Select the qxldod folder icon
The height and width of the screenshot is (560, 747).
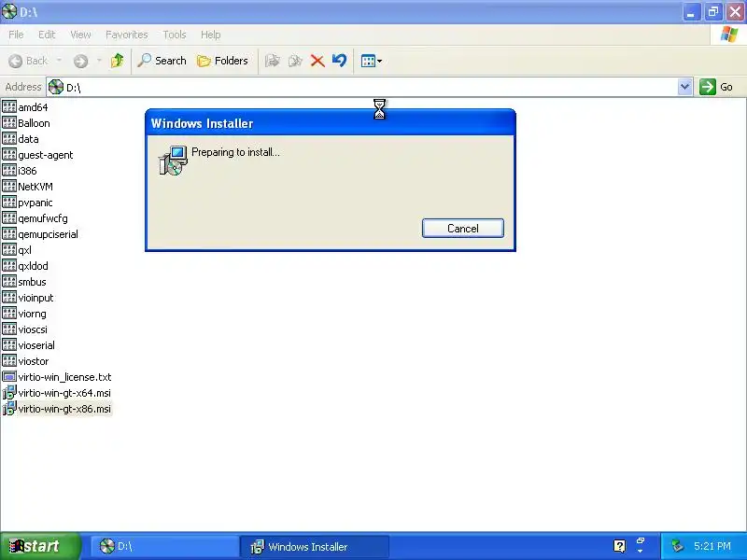click(x=9, y=265)
